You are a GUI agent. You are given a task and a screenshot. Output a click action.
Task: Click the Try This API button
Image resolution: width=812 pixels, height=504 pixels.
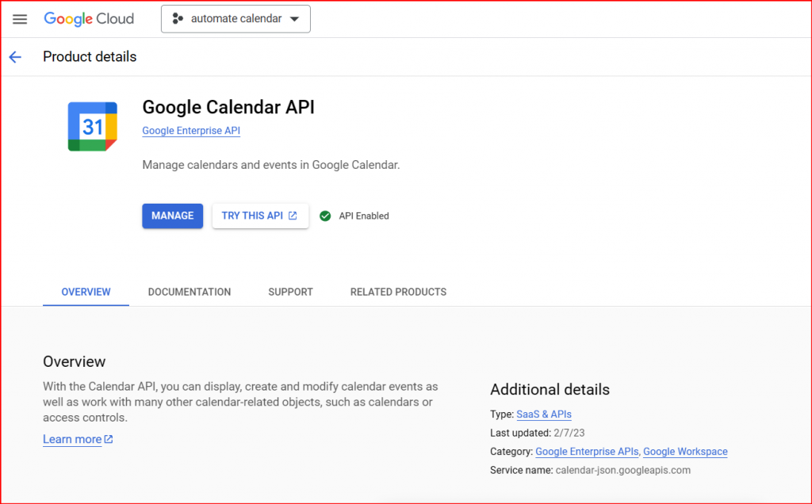260,216
